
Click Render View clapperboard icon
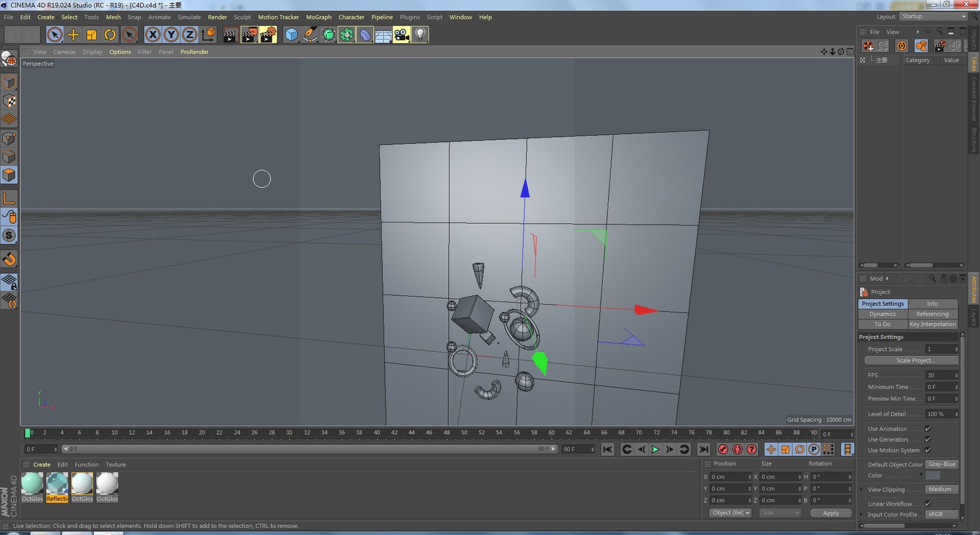pos(230,35)
